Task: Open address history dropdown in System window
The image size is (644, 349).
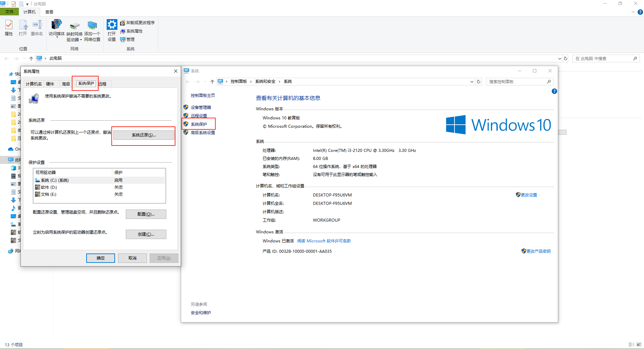Action: [472, 82]
